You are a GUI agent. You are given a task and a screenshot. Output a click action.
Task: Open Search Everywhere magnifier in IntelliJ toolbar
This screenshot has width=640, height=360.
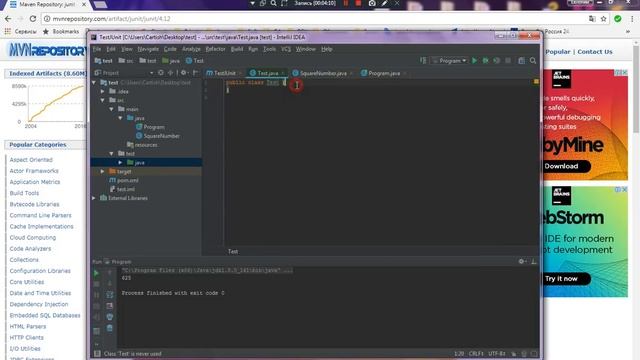point(533,60)
